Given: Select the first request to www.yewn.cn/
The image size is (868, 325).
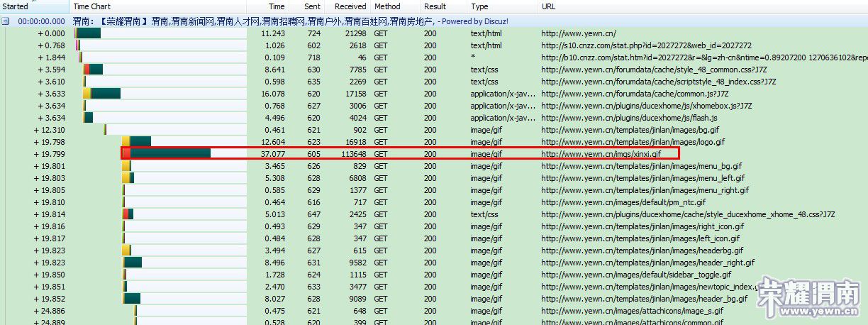Looking at the screenshot, I should coord(578,33).
